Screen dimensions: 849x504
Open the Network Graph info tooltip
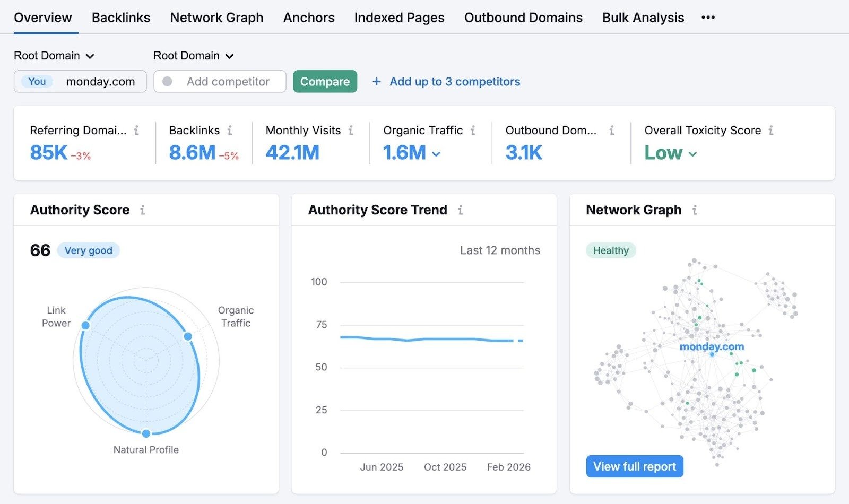point(695,210)
